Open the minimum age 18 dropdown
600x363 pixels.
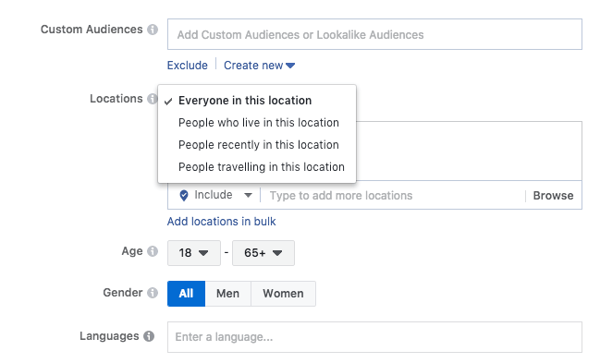pos(194,253)
